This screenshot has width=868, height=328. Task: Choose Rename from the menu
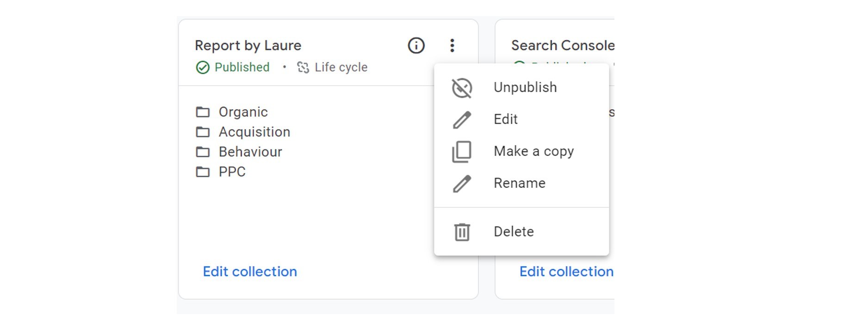pyautogui.click(x=521, y=183)
